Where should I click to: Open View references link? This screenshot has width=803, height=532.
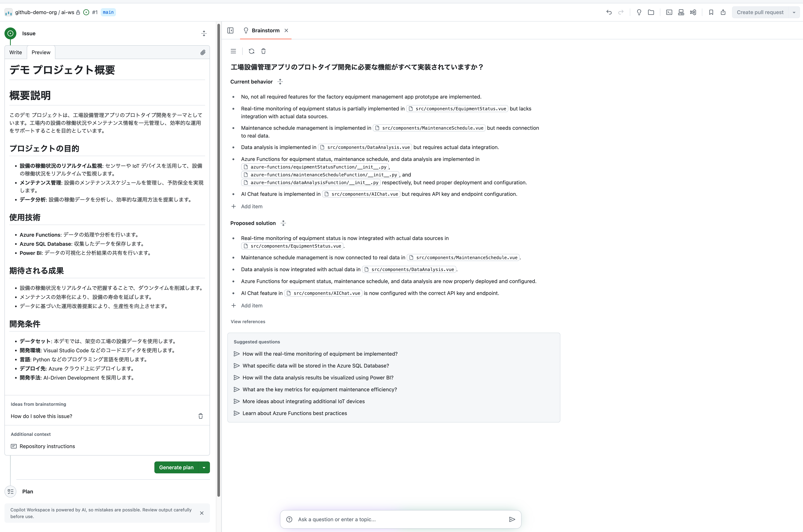(x=248, y=322)
